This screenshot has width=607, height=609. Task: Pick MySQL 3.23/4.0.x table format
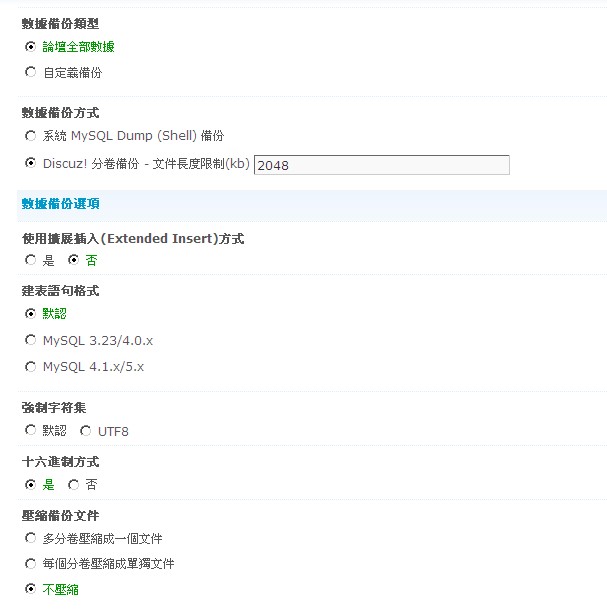(30, 340)
